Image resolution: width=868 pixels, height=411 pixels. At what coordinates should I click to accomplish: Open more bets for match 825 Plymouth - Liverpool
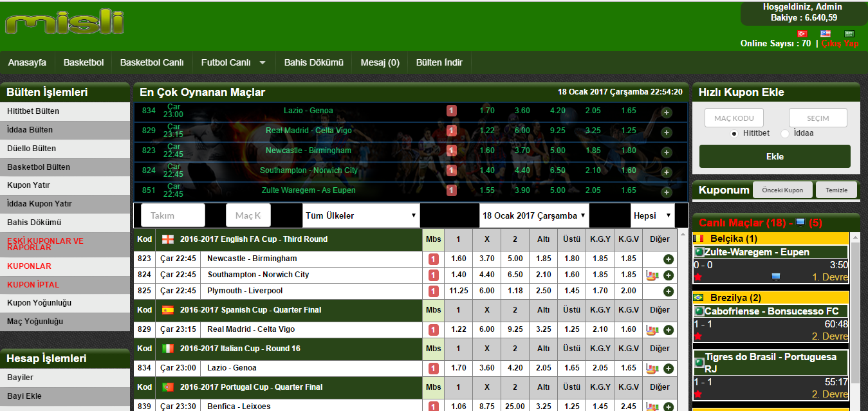tap(669, 291)
